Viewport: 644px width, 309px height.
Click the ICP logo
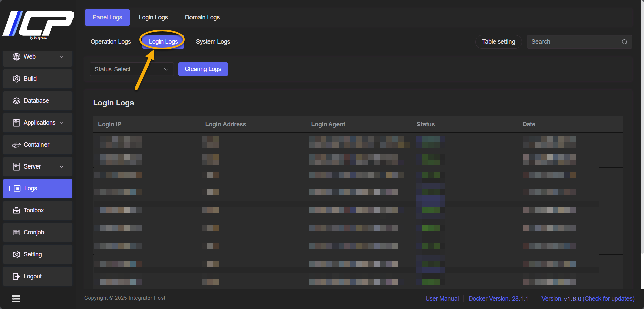pos(38,24)
